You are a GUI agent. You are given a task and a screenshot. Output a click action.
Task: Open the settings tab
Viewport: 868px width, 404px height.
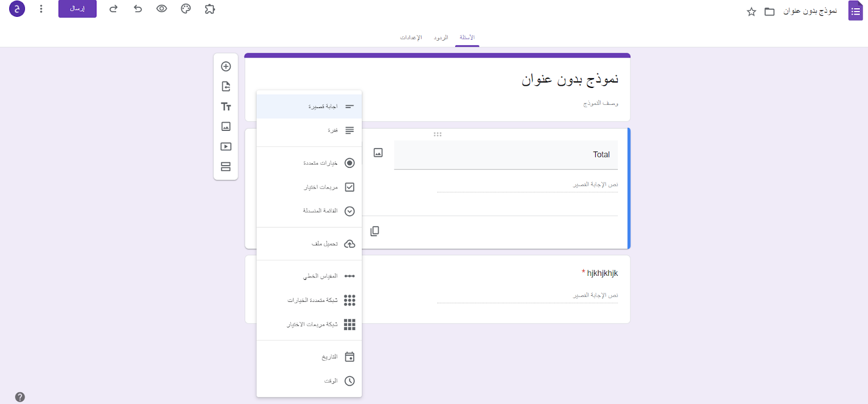411,37
